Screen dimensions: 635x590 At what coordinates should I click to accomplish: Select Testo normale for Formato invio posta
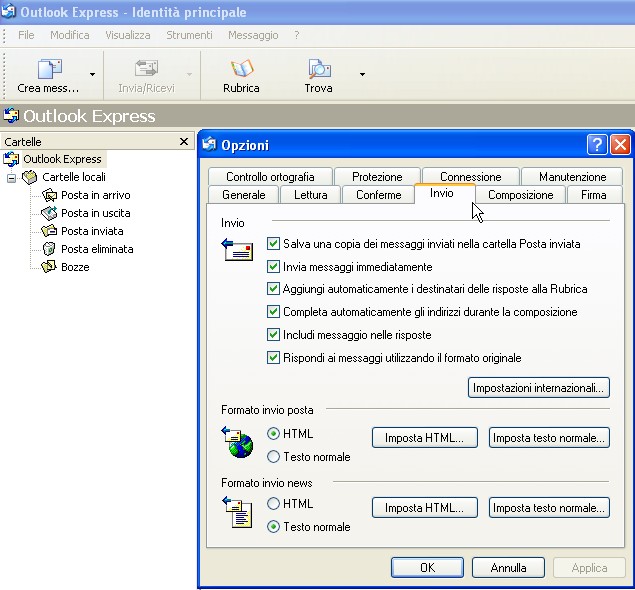click(273, 456)
